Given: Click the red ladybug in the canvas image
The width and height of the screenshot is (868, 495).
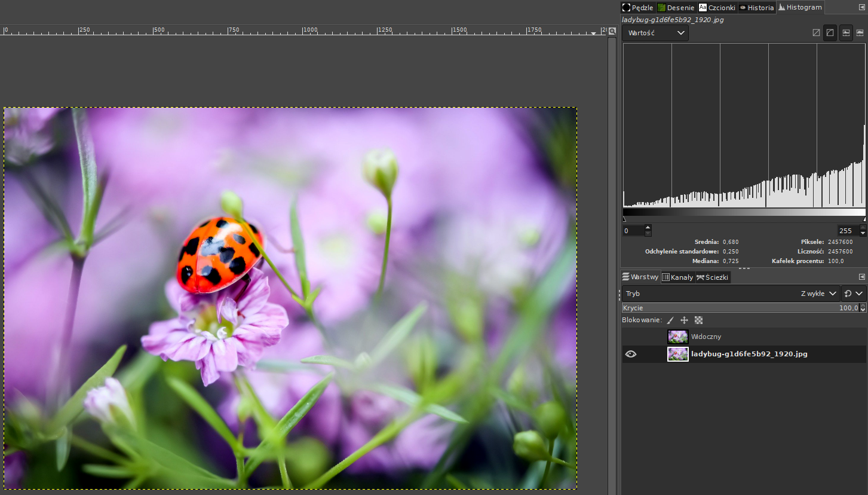Looking at the screenshot, I should coord(220,255).
